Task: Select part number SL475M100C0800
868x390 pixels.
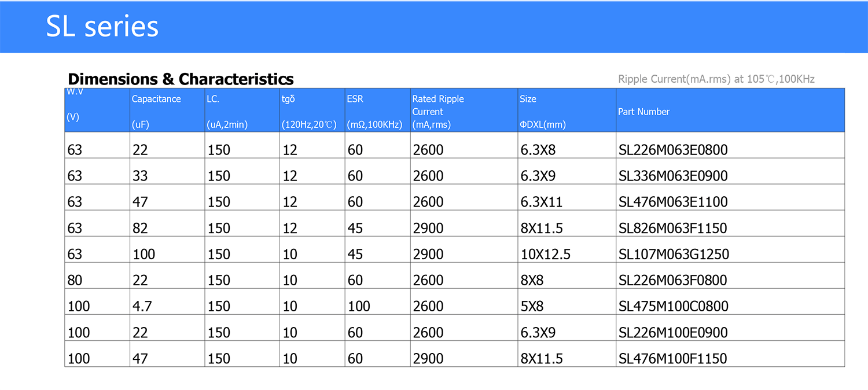Action: coord(674,306)
